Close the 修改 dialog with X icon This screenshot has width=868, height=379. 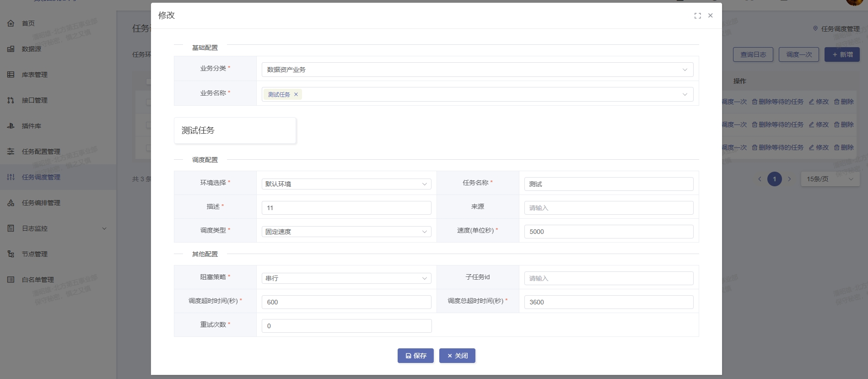click(710, 16)
